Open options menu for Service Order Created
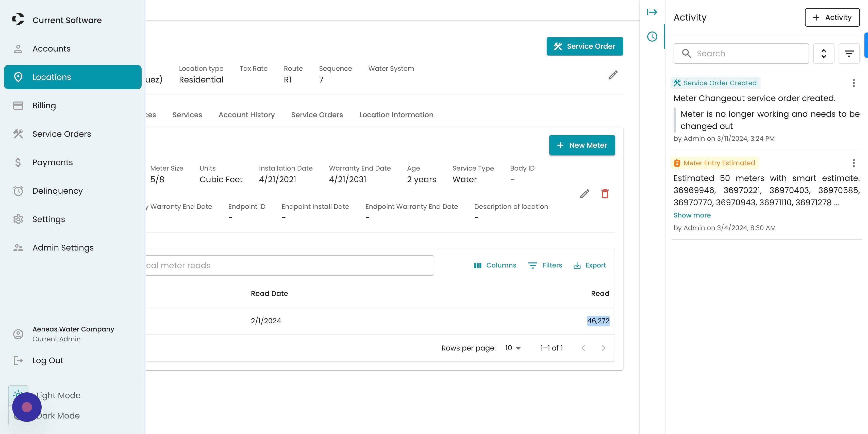The image size is (868, 434). (x=854, y=83)
